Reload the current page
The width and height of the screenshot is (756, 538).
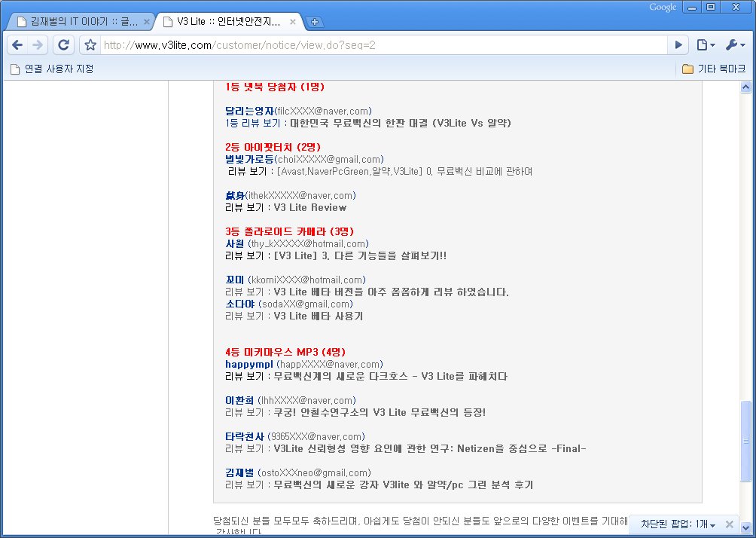[63, 45]
